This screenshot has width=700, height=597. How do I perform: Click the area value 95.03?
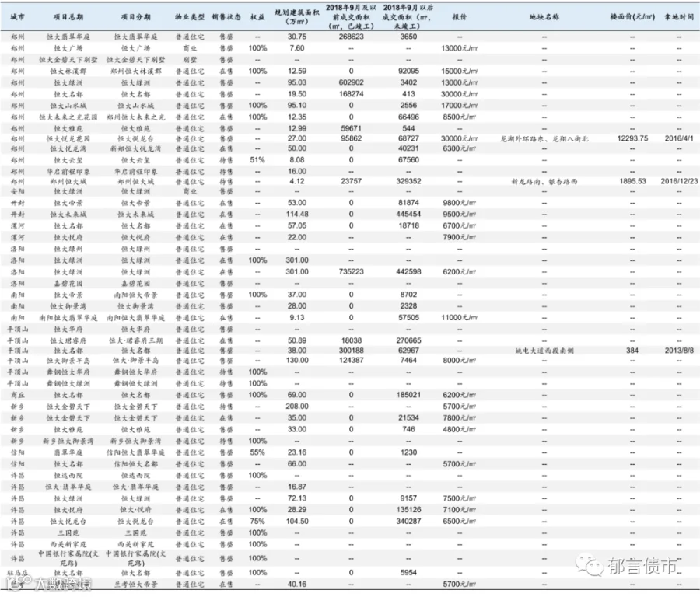click(x=297, y=82)
